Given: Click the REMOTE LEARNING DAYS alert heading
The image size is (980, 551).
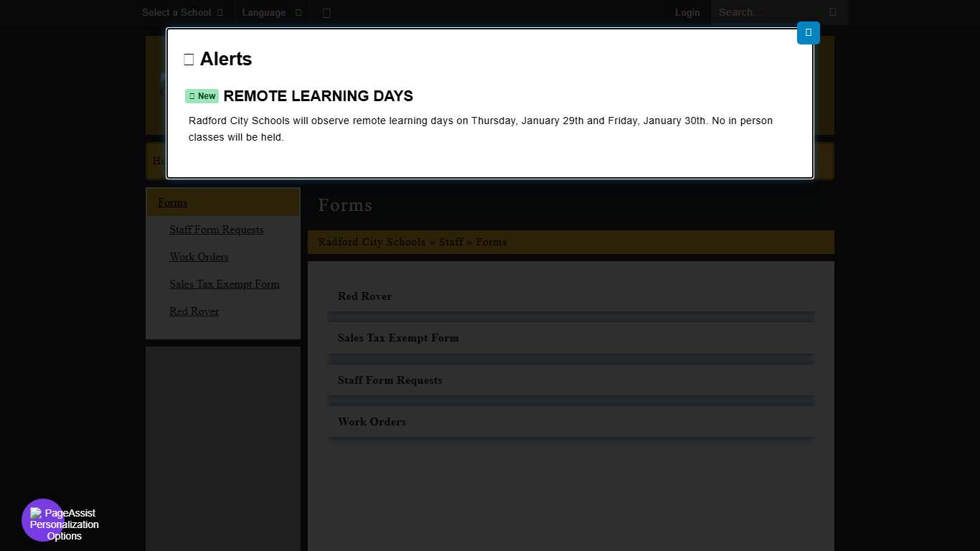Looking at the screenshot, I should (318, 96).
